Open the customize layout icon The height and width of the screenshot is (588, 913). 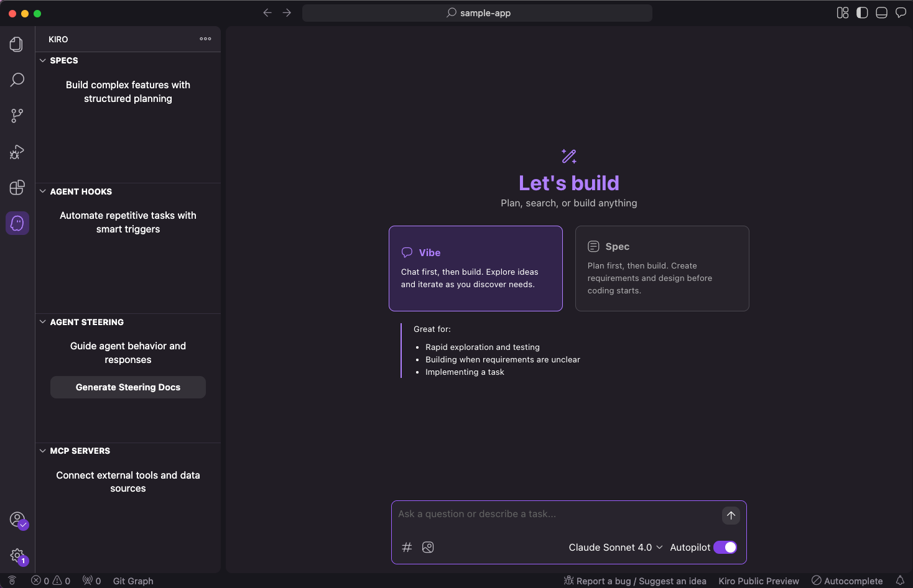(843, 12)
